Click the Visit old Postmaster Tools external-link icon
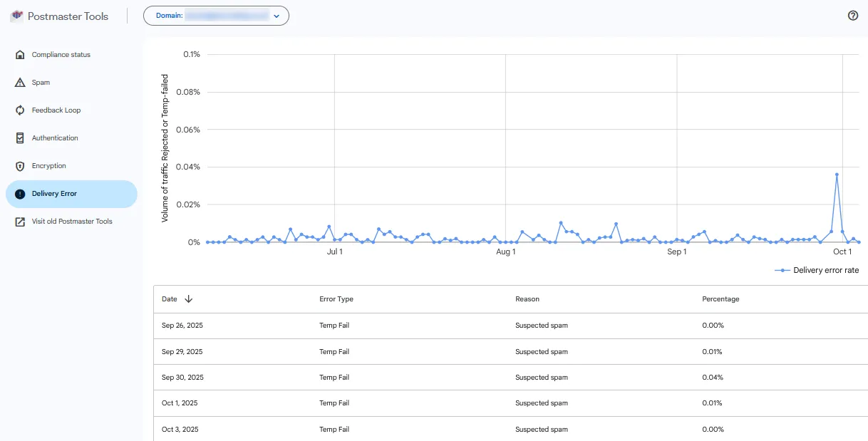The width and height of the screenshot is (868, 441). 20,222
